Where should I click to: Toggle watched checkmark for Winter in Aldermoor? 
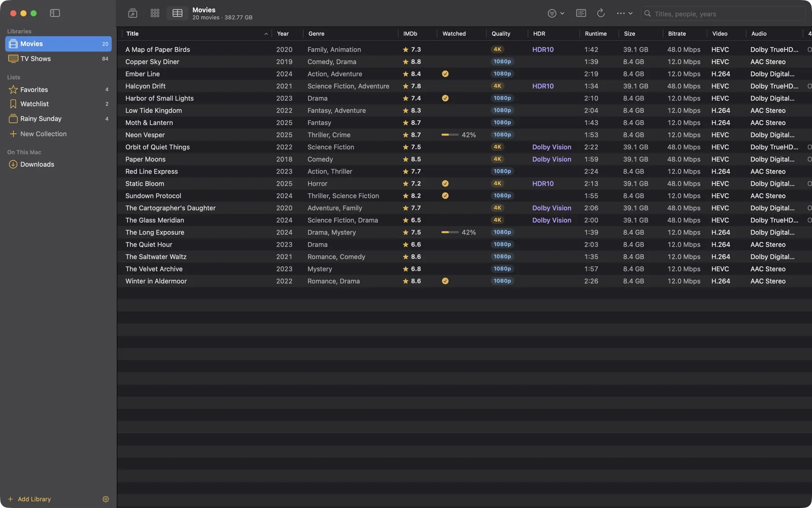445,281
